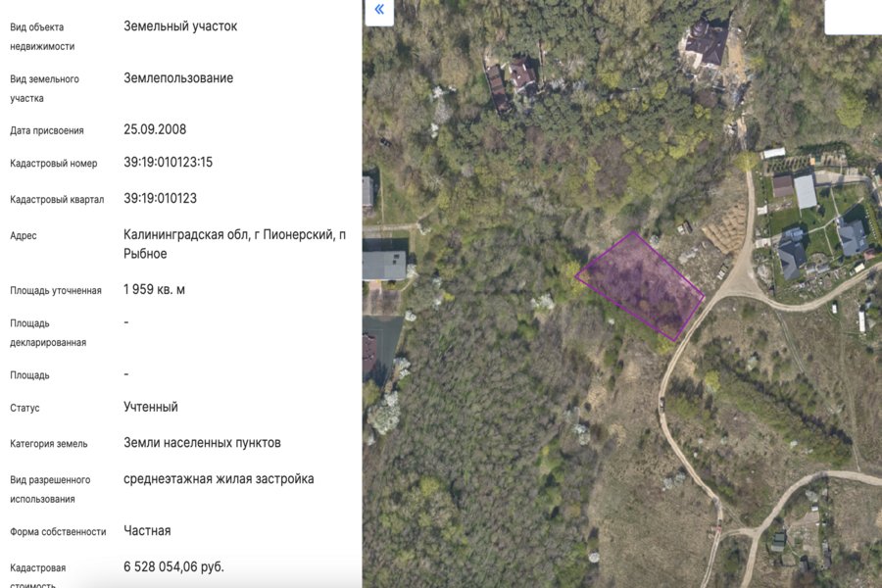Click the Категория земель label
The width and height of the screenshot is (882, 588).
pyautogui.click(x=49, y=444)
